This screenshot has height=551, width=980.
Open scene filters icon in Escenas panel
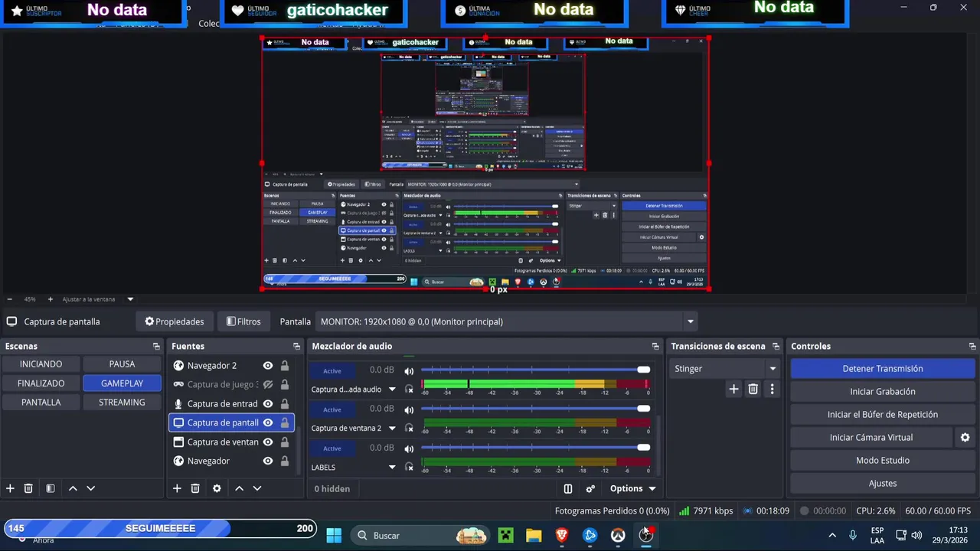coord(51,488)
